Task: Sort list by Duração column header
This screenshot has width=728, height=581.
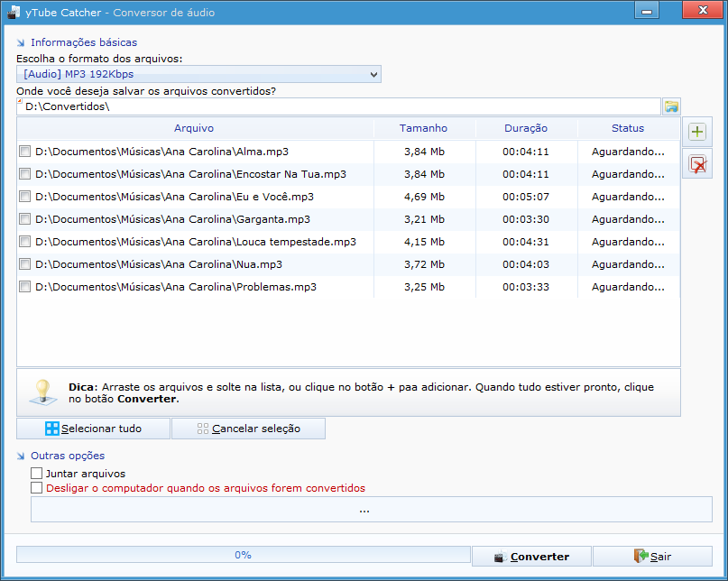Action: coord(527,128)
